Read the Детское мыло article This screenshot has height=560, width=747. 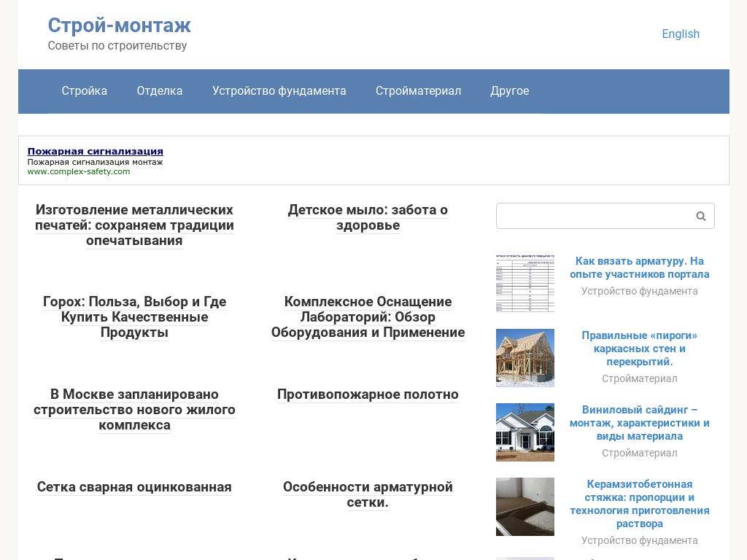[x=368, y=217]
